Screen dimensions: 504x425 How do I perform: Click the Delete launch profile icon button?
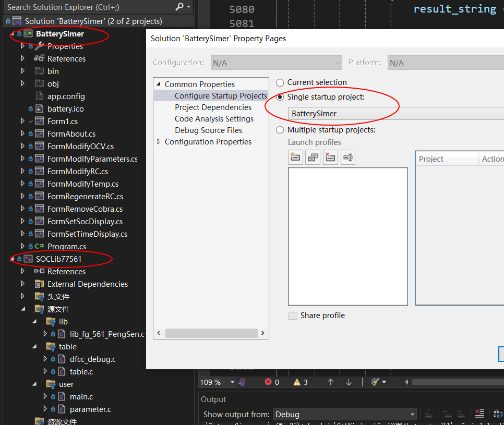330,157
